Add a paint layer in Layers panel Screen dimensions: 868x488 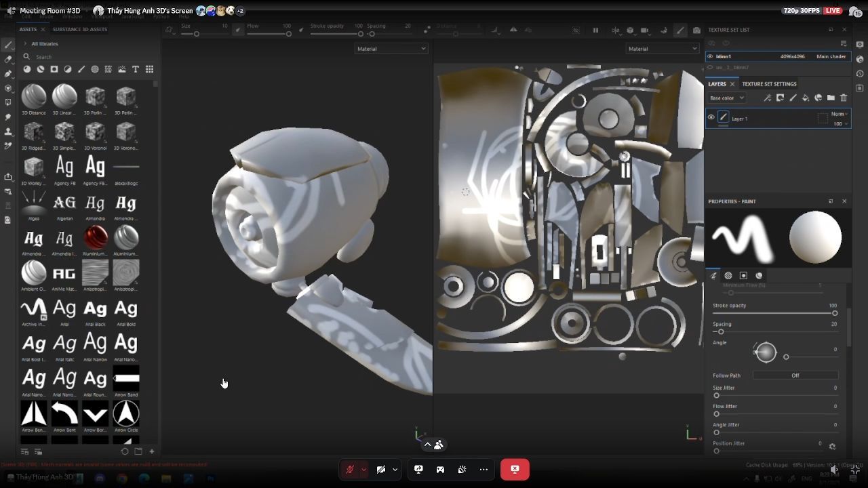point(793,98)
